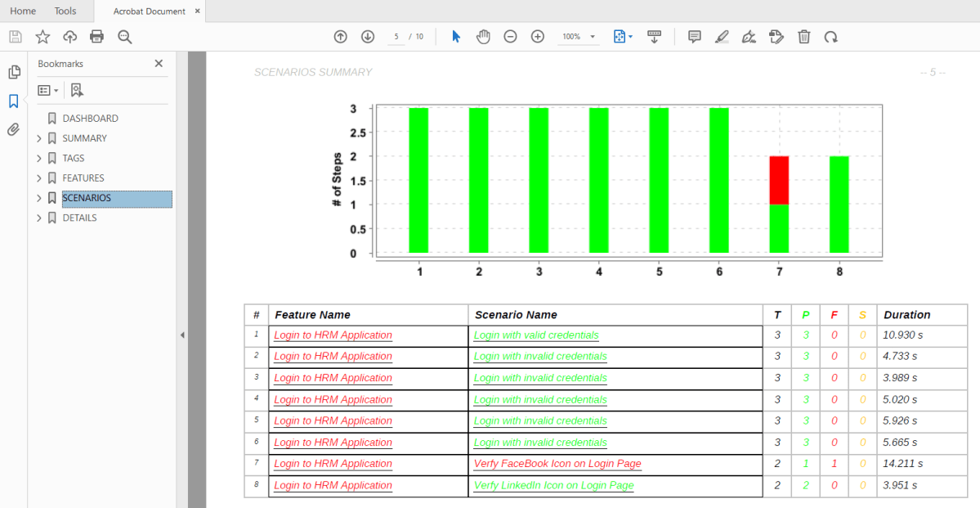Click the Print file icon
Viewport: 980px width, 508px height.
point(97,37)
